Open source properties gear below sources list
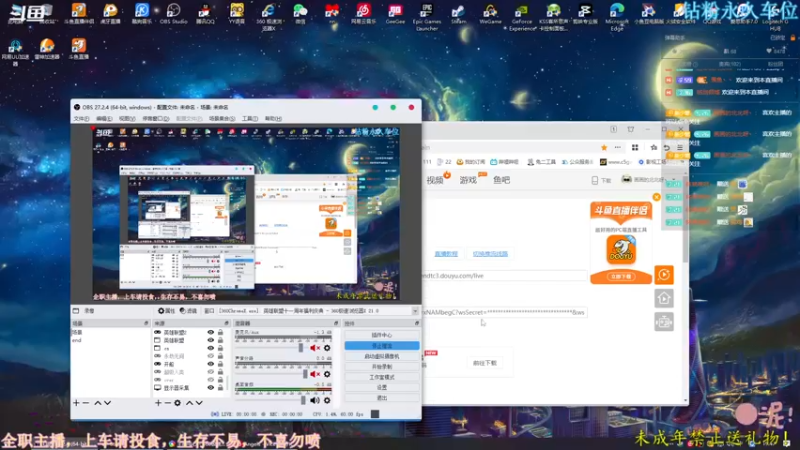This screenshot has height=450, width=800. click(x=178, y=403)
